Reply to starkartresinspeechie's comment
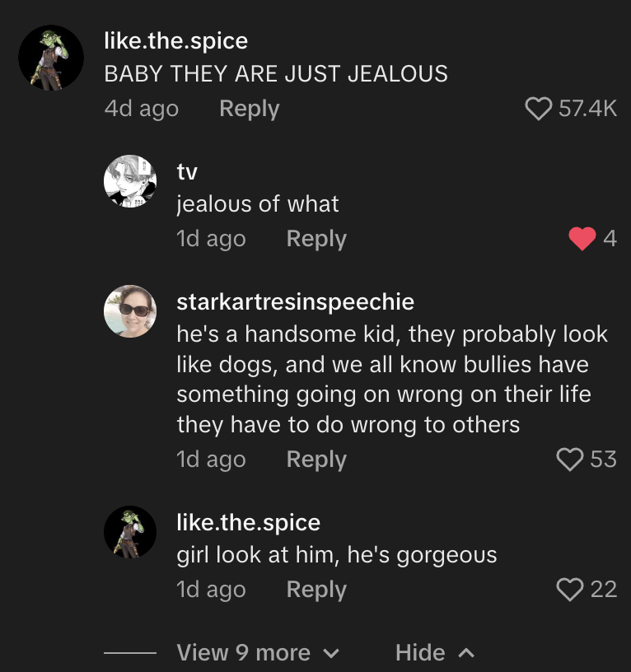 pos(316,460)
